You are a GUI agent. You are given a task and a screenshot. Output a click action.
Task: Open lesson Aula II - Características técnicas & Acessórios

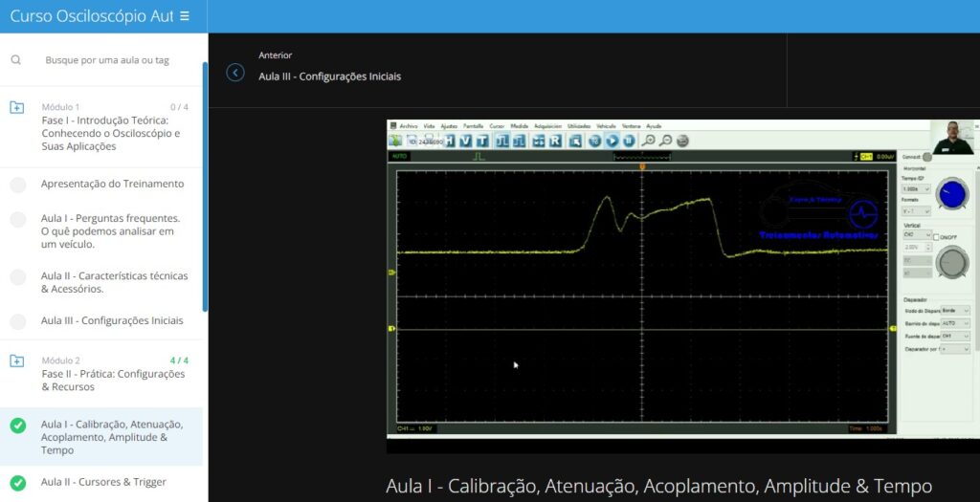(114, 282)
